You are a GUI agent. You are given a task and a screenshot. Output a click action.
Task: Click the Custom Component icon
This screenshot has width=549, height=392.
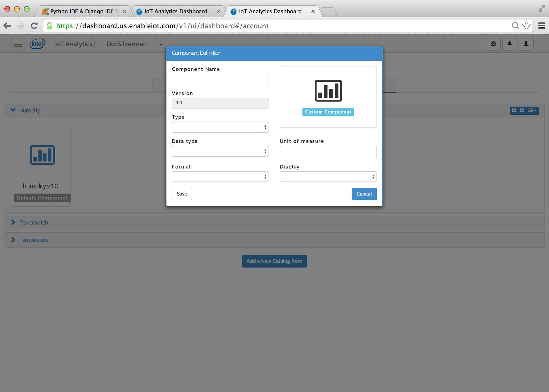[x=328, y=90]
